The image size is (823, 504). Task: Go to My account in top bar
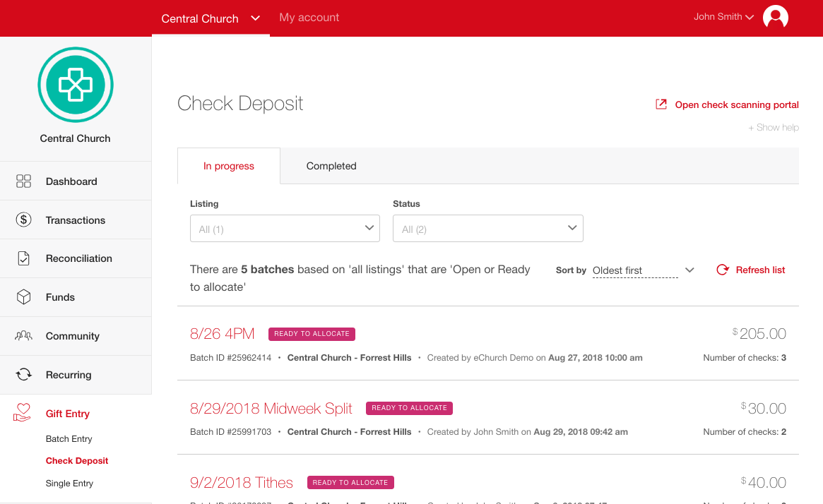(309, 18)
